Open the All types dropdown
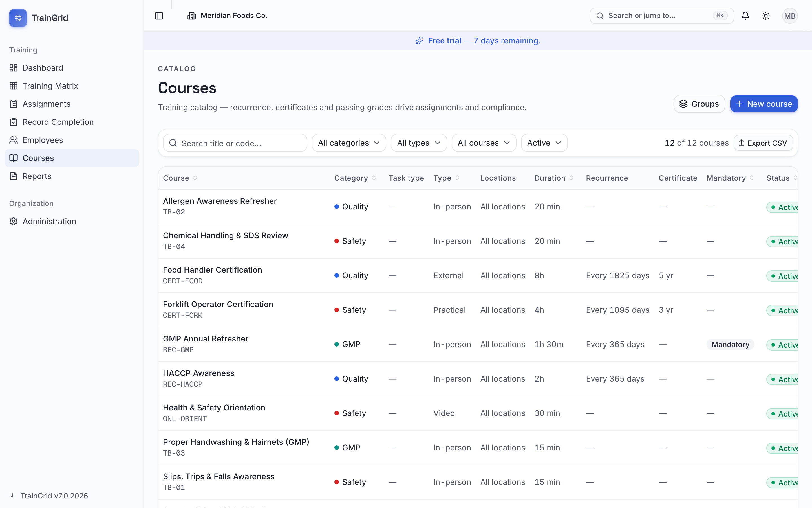 (x=419, y=143)
